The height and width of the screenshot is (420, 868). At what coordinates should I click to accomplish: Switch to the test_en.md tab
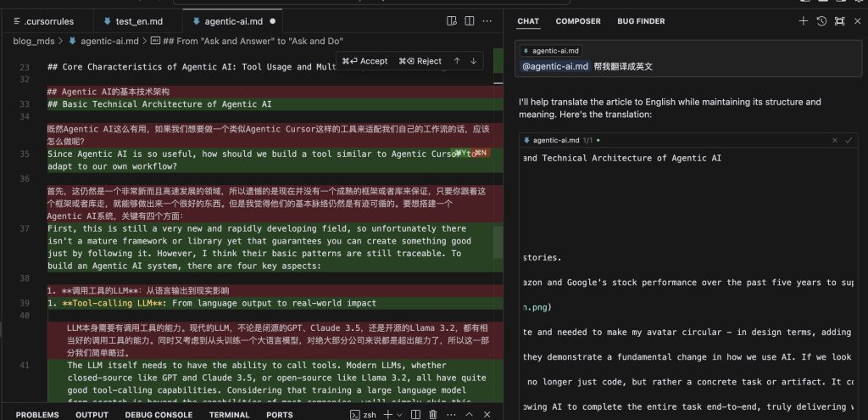pos(133,21)
